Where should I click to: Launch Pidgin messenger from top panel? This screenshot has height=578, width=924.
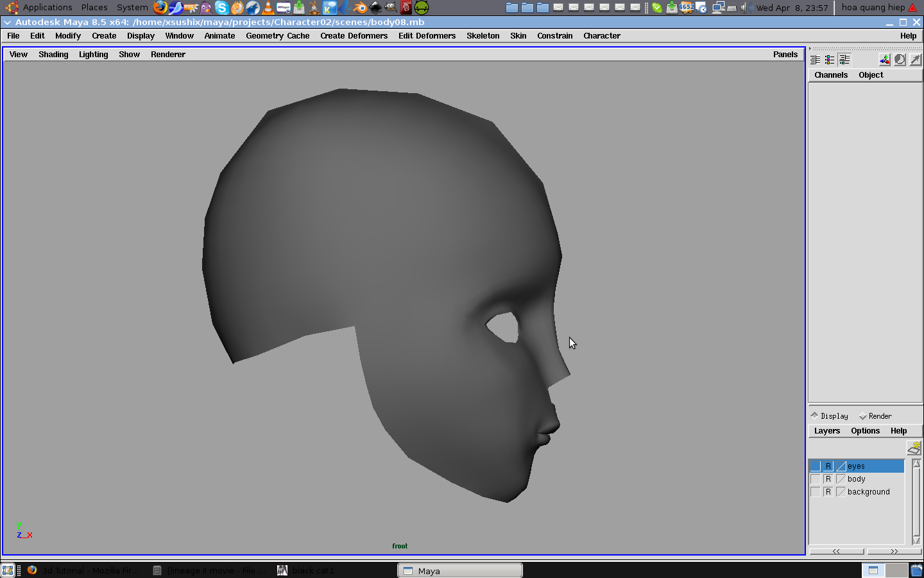pos(207,8)
